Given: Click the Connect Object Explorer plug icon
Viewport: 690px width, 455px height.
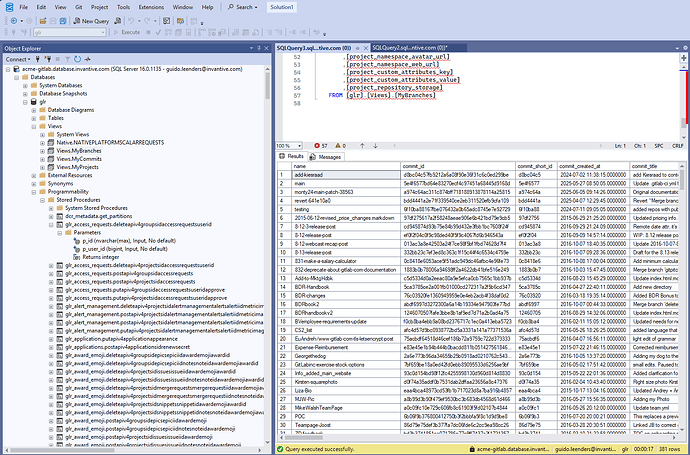Looking at the screenshot, I should (38, 59).
